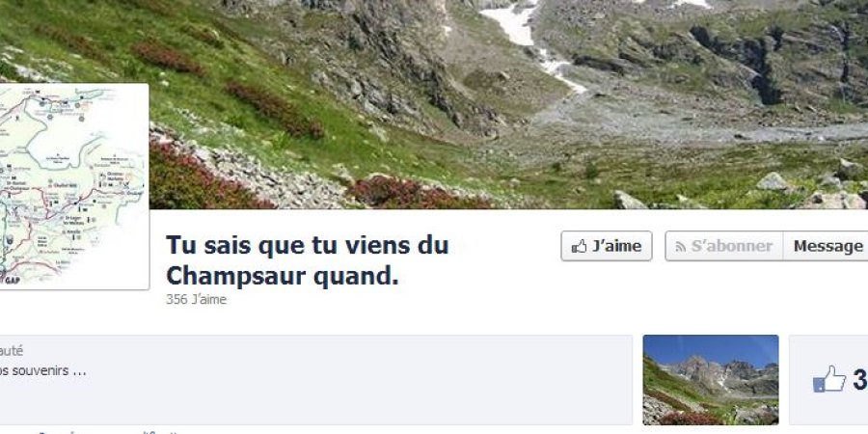Click the Communauté category label in About box
Viewport: 868px width, 434px height.
[11, 351]
